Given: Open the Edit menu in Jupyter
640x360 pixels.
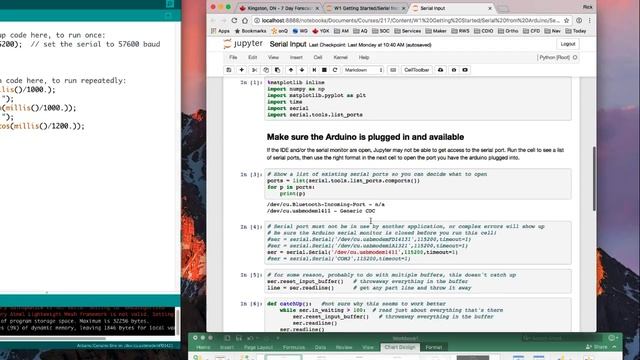Looking at the screenshot, I should pos(253,58).
